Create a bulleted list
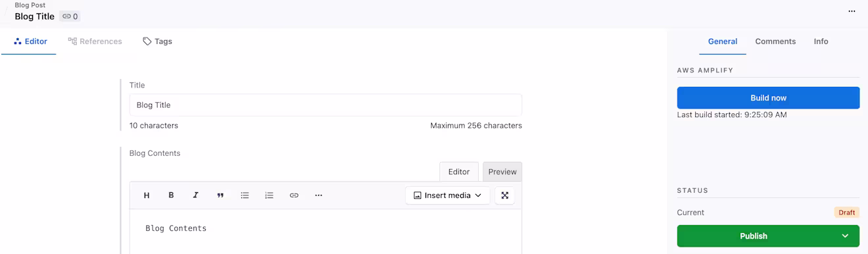This screenshot has height=254, width=868. (x=245, y=195)
